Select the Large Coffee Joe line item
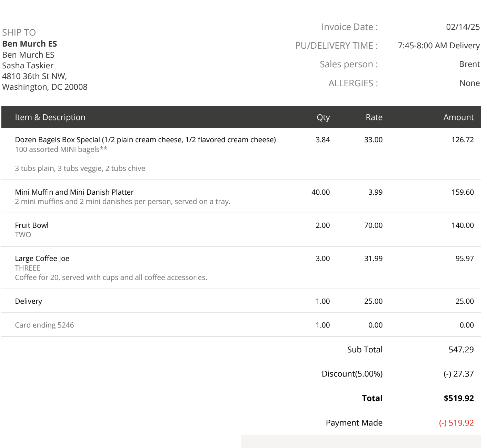The width and height of the screenshot is (487, 448). click(x=42, y=258)
